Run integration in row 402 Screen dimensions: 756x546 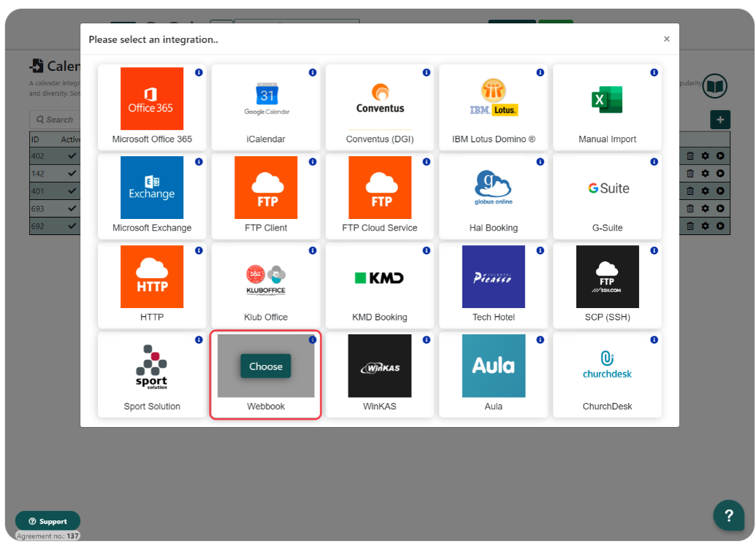[720, 155]
